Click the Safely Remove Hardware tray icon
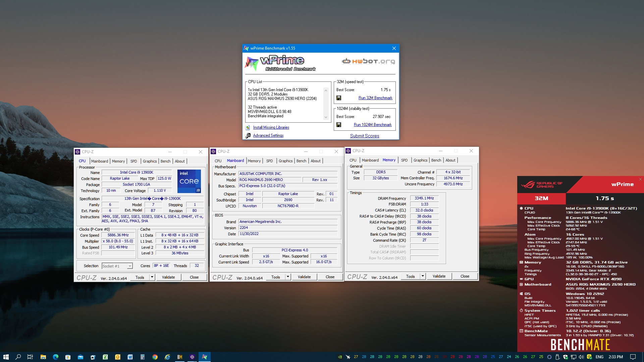Image resolution: width=644 pixels, height=362 pixels. [557, 357]
